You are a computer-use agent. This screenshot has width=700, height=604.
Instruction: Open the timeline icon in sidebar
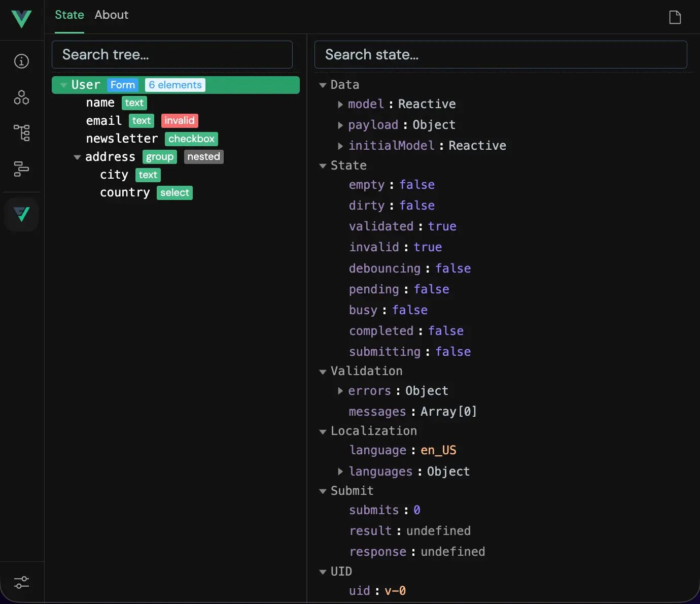pos(21,169)
